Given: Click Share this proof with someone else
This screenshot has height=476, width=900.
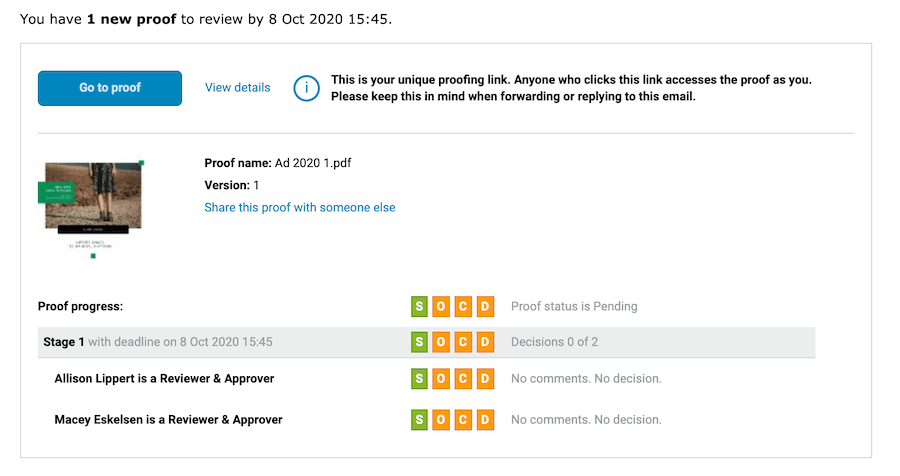Looking at the screenshot, I should tap(299, 208).
